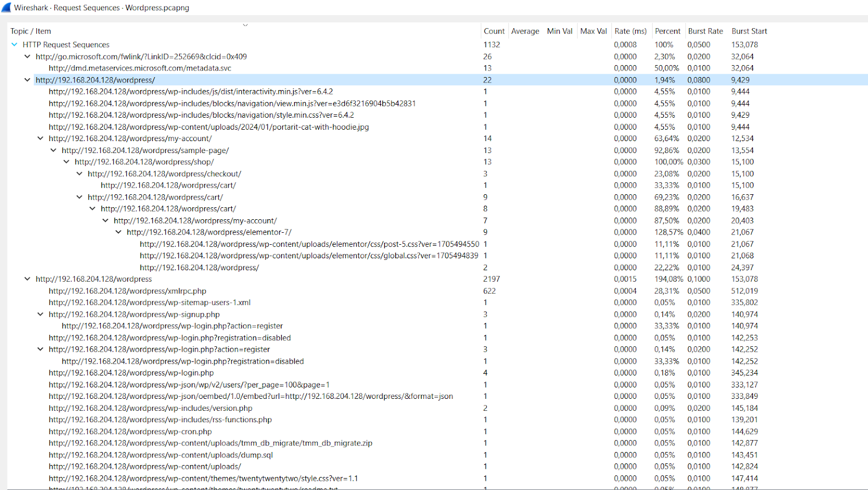Sort by the Percent column header
This screenshot has height=490, width=868.
[667, 31]
